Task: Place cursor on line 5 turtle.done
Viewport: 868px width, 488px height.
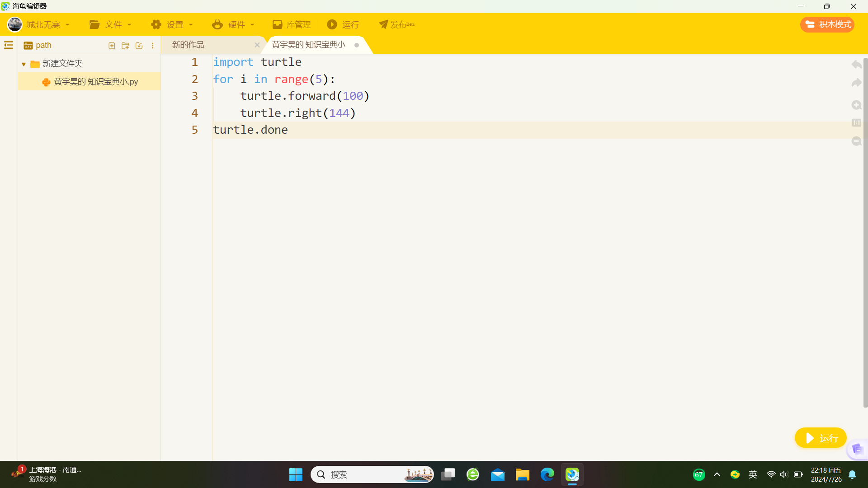Action: coord(250,130)
